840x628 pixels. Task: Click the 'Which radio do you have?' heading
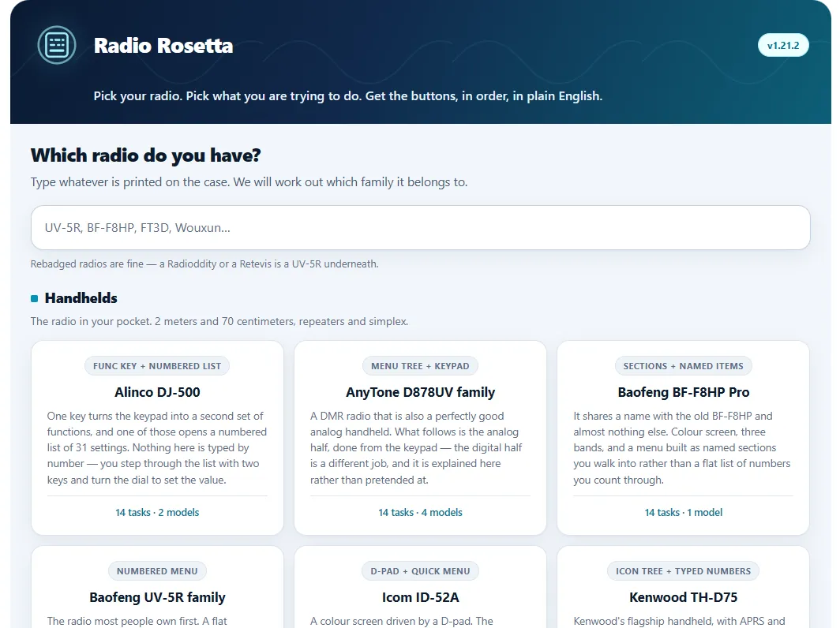point(146,155)
